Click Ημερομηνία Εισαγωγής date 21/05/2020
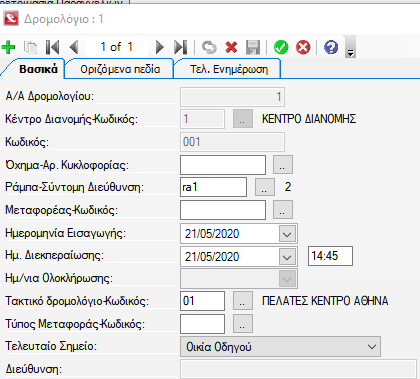 [x=212, y=234]
